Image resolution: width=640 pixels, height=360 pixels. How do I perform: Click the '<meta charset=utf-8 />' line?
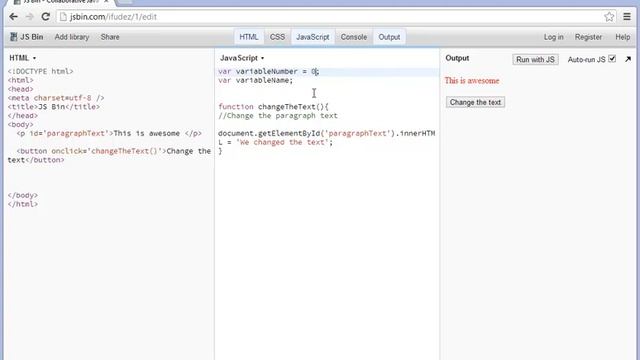[56, 98]
